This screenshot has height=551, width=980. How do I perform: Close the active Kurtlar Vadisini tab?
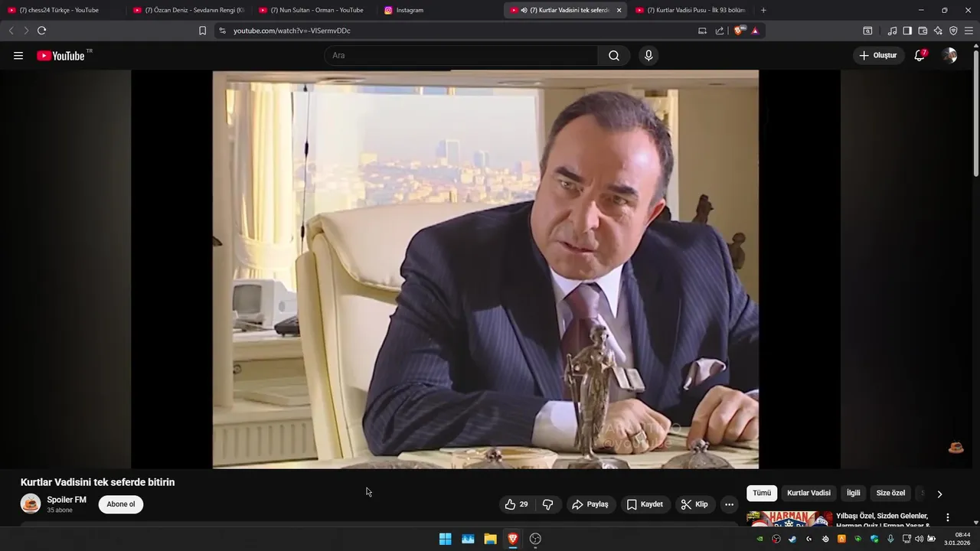tap(619, 10)
